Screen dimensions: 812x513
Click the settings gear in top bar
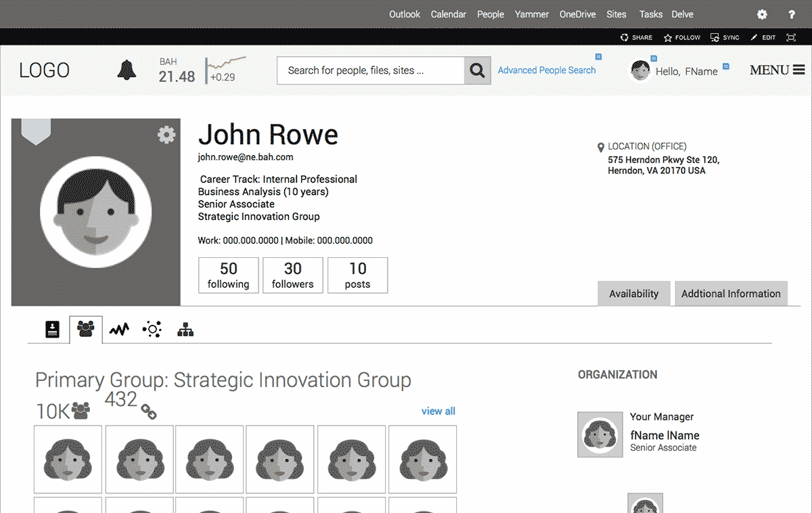762,14
